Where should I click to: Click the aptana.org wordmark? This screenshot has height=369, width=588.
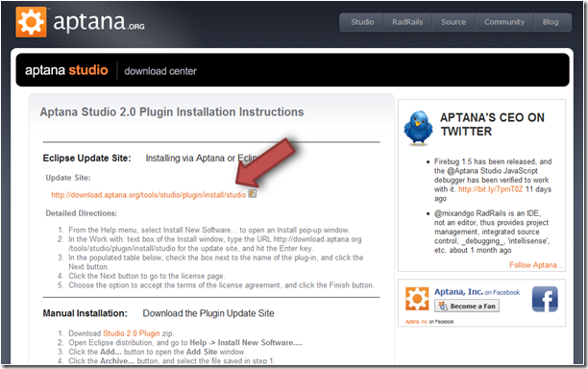coord(99,22)
